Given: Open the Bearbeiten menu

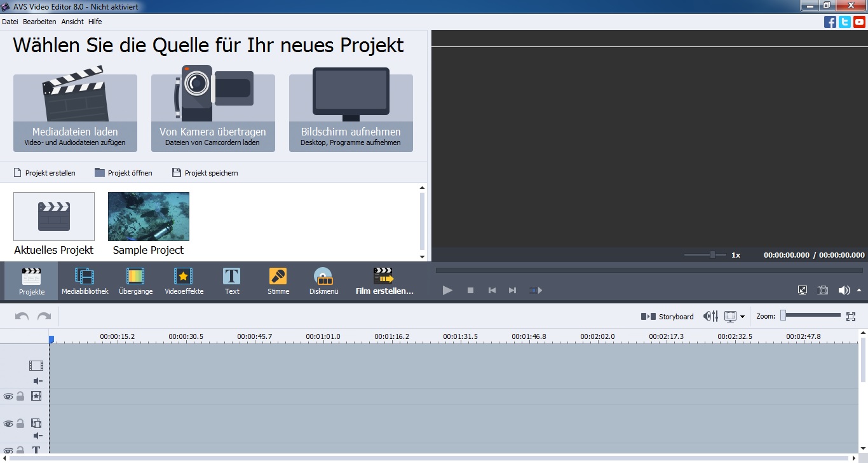Looking at the screenshot, I should [39, 22].
